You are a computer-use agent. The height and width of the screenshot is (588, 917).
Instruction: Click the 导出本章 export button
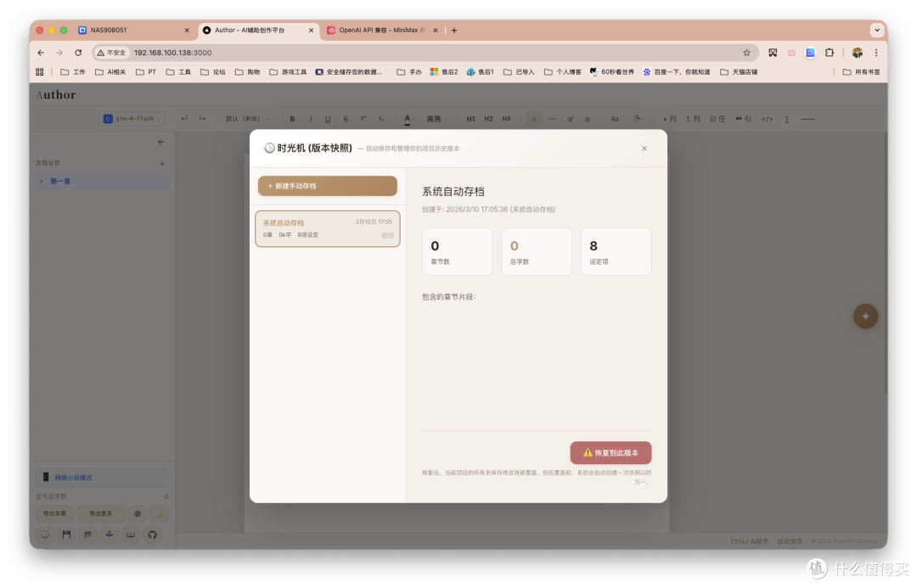coord(54,514)
